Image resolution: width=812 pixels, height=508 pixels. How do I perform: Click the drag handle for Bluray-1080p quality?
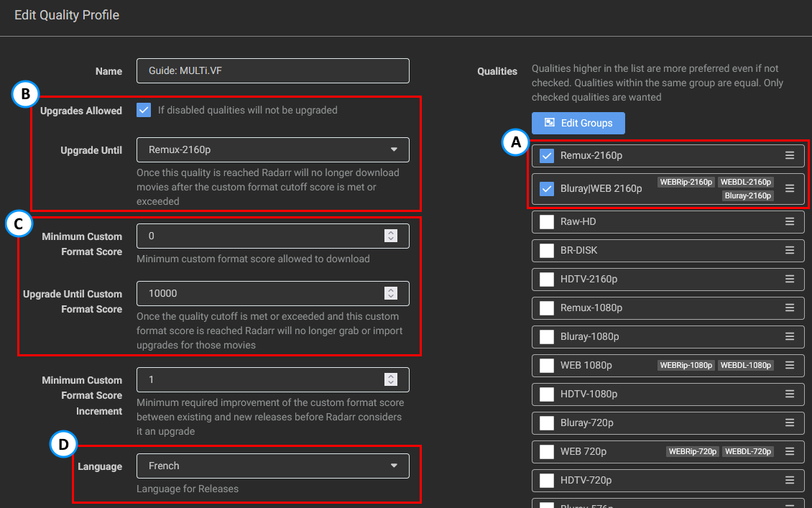789,336
